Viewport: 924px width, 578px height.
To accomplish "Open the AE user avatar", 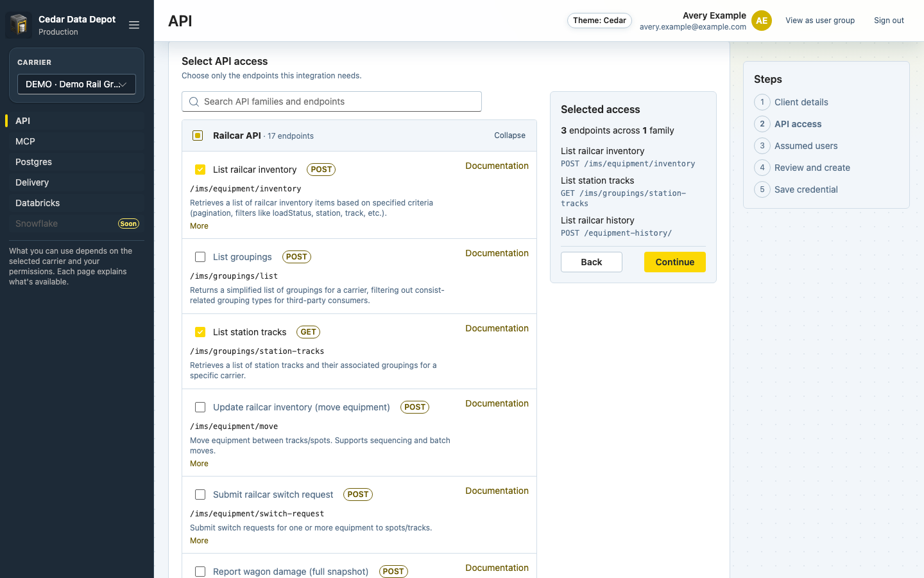I will 762,21.
